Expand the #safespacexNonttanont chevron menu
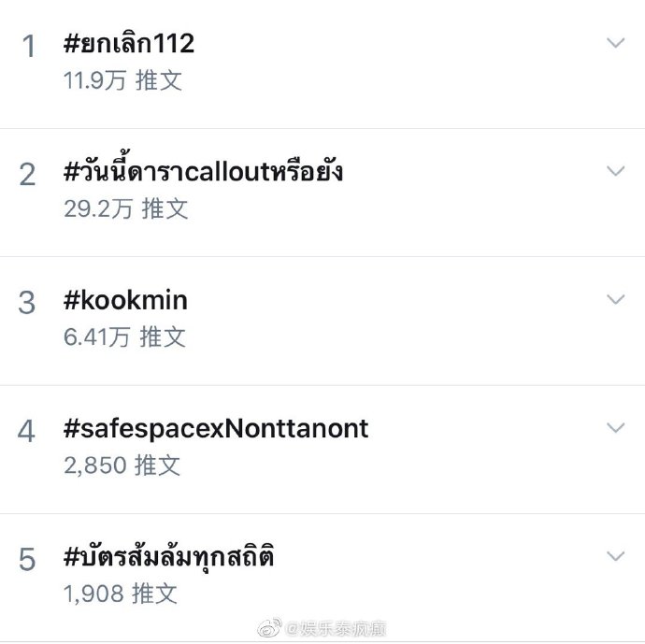The height and width of the screenshot is (644, 645). pyautogui.click(x=614, y=427)
